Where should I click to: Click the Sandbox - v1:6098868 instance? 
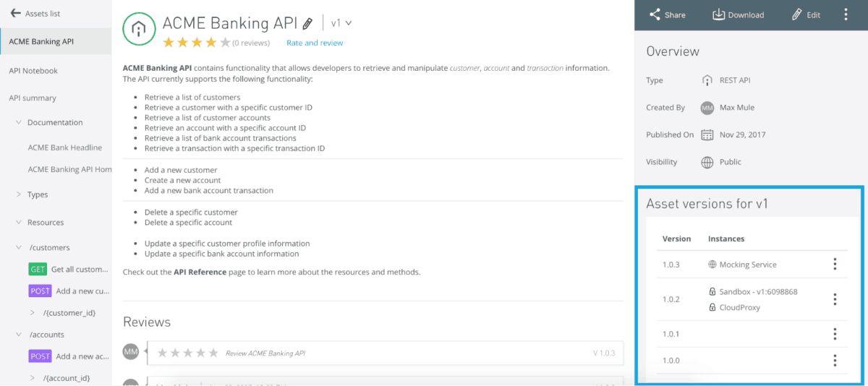point(752,291)
